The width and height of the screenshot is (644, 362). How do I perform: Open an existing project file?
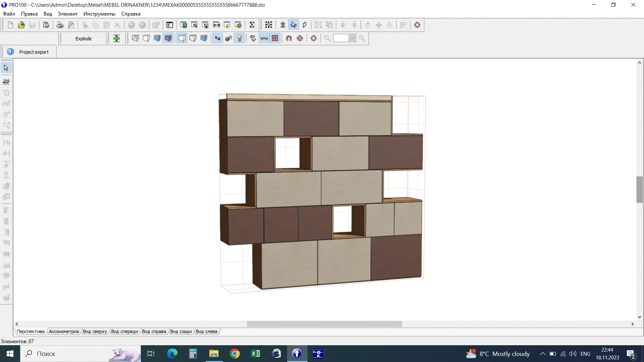pos(21,25)
